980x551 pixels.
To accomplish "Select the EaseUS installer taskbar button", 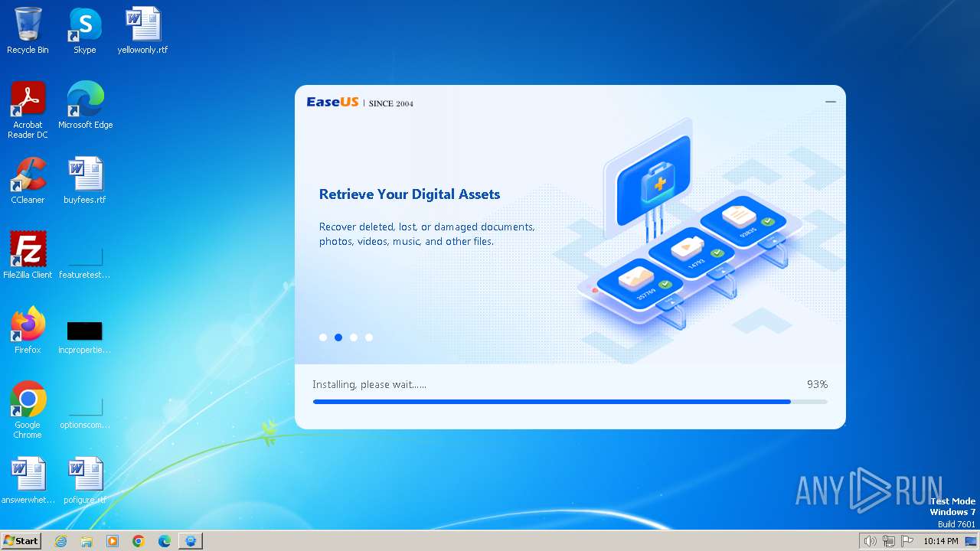I will tap(191, 541).
